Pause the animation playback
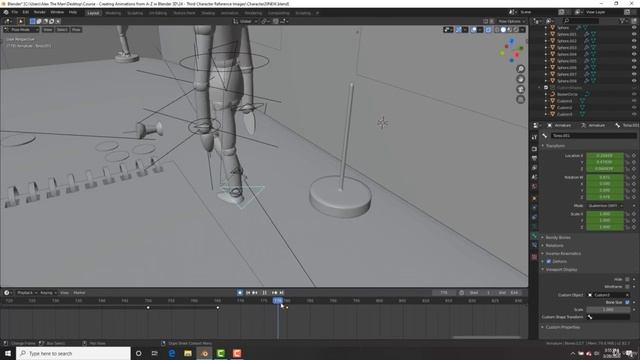The width and height of the screenshot is (640, 360). pyautogui.click(x=264, y=293)
